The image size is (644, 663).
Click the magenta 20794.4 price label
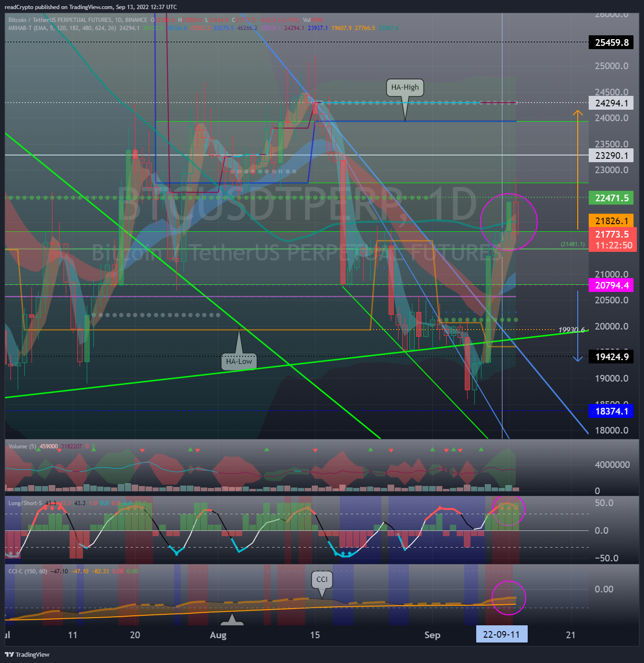coord(612,285)
